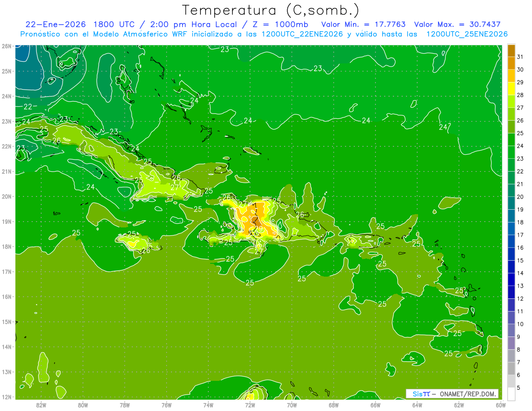Click the '66W' longitude axis label
Image resolution: width=532 pixels, height=411 pixels.
pos(375,405)
